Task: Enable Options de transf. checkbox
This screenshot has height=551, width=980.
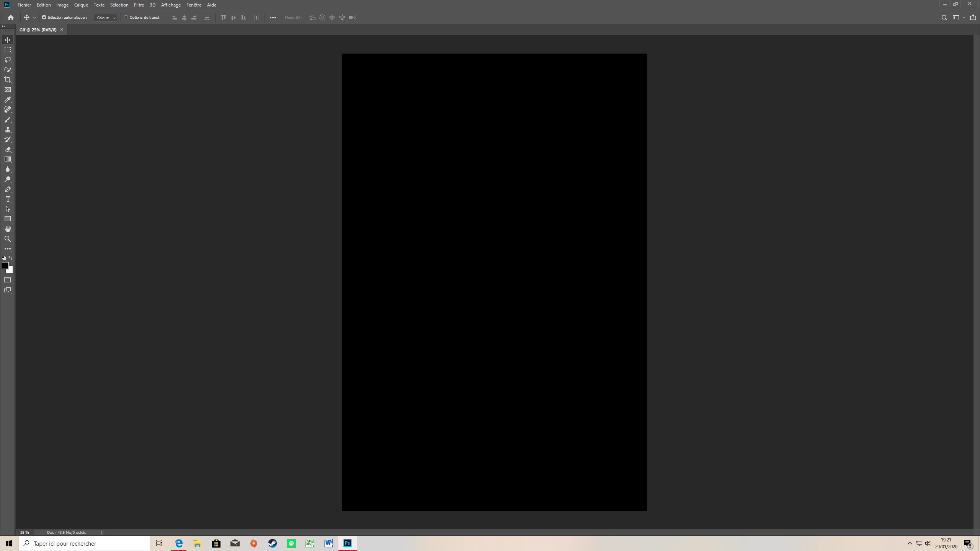Action: pos(126,17)
